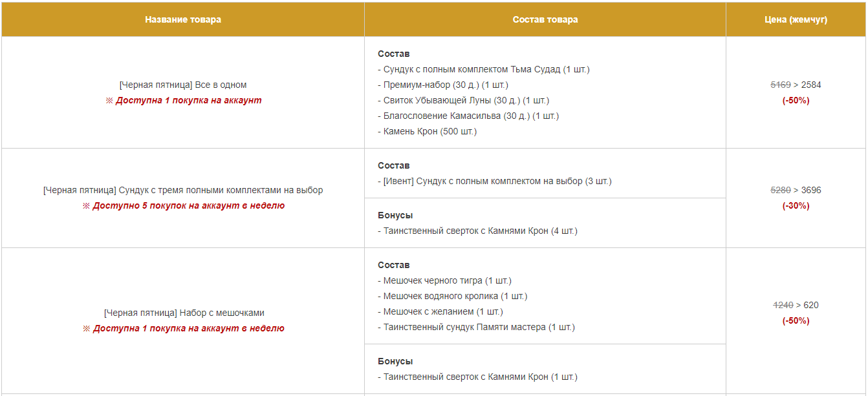Click the 'Премиум-набор (30 д.)' item line
The height and width of the screenshot is (396, 868).
click(x=443, y=85)
